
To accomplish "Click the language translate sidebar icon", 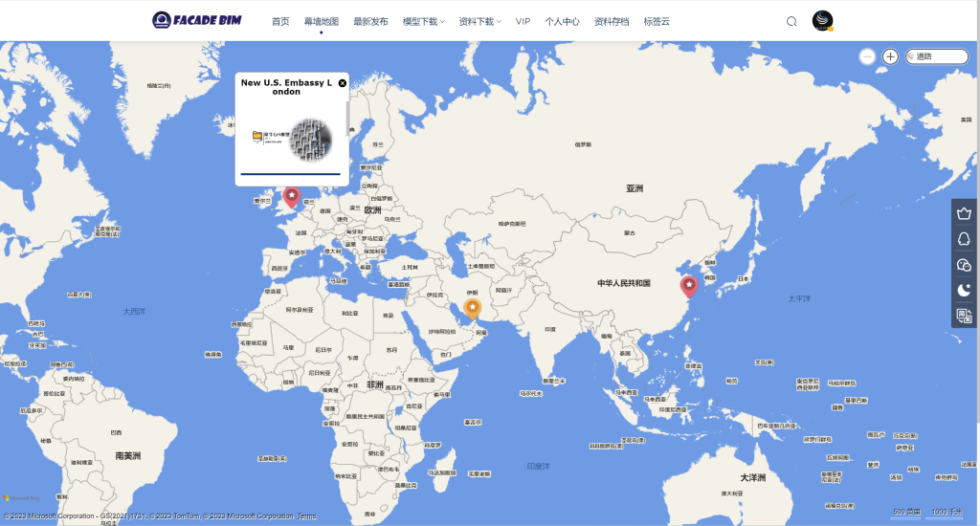I will coord(964,317).
